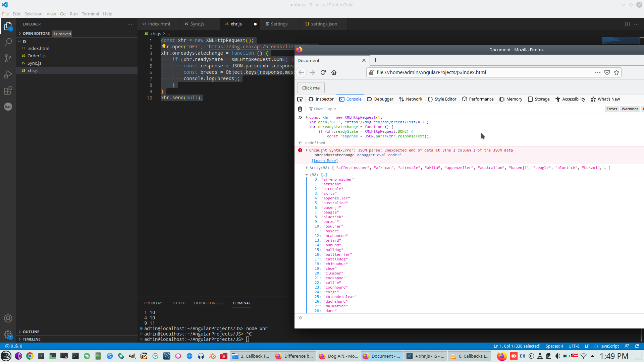Open the Run and Debug view
The image size is (644, 362).
[x=8, y=74]
